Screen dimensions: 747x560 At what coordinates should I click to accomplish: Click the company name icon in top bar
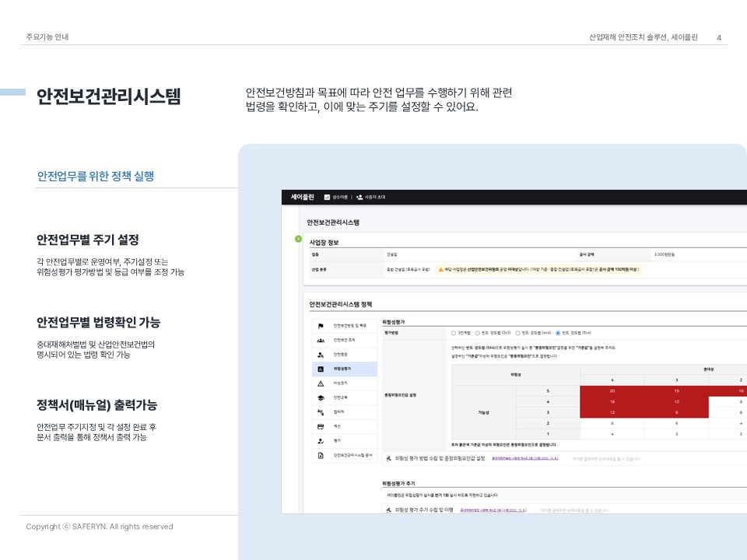coord(327,198)
